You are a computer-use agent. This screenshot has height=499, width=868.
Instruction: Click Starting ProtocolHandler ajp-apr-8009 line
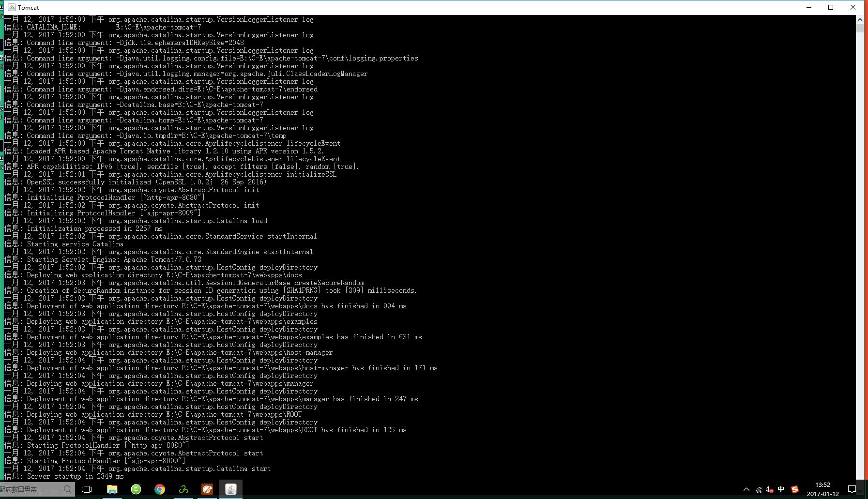pos(95,461)
